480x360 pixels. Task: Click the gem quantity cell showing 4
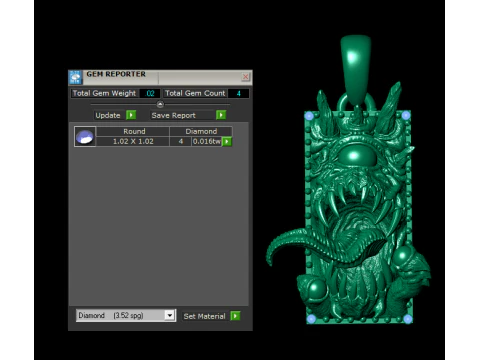(x=181, y=141)
